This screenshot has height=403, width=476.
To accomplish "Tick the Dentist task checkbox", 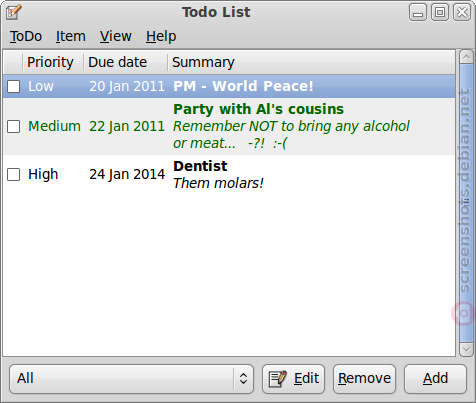I will 14,174.
